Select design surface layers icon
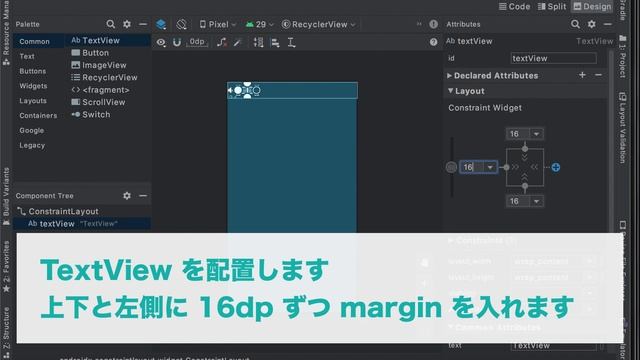Viewport: 640px width, 360px height. [x=161, y=24]
